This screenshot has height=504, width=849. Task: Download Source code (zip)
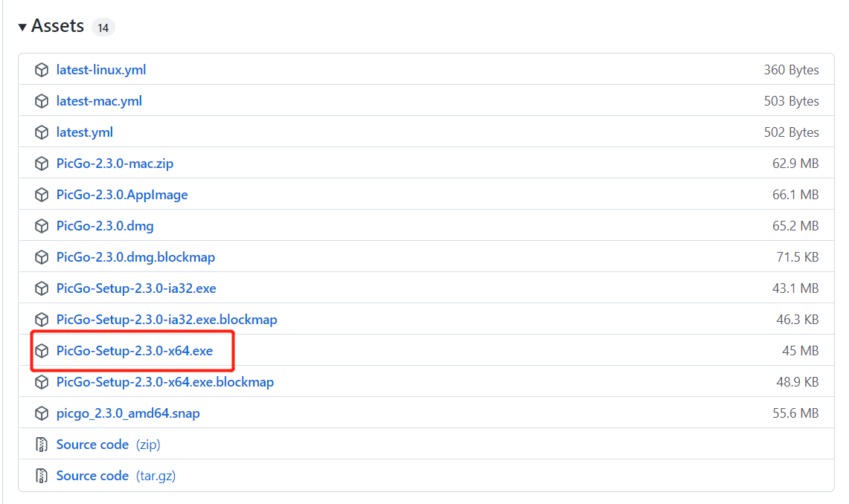click(109, 445)
